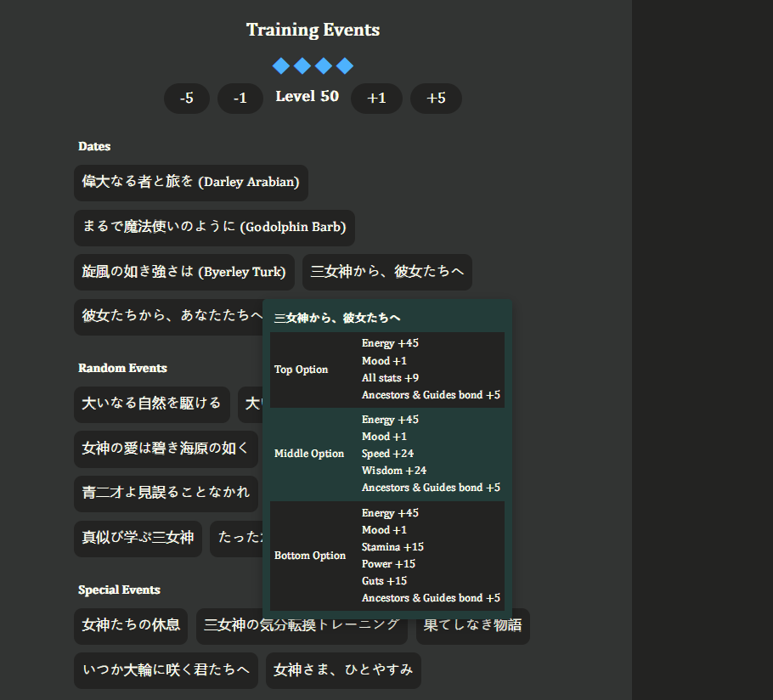The height and width of the screenshot is (700, 773).
Task: Open special event いつか大輪に咲く君たちへ
Action: click(x=166, y=670)
